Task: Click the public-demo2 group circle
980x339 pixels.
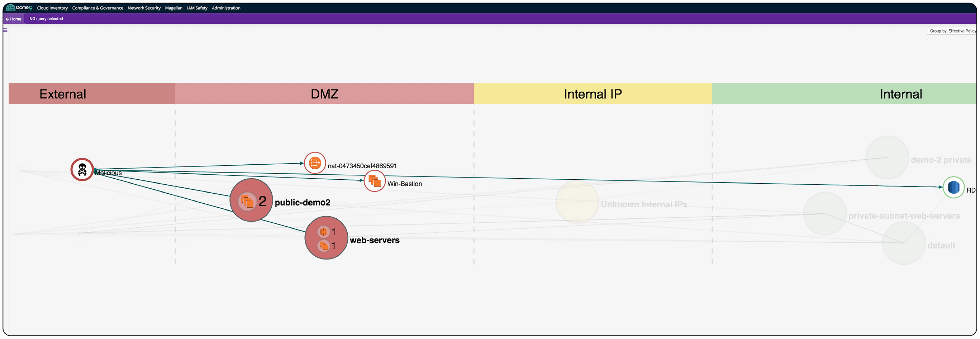Action: pyautogui.click(x=252, y=200)
